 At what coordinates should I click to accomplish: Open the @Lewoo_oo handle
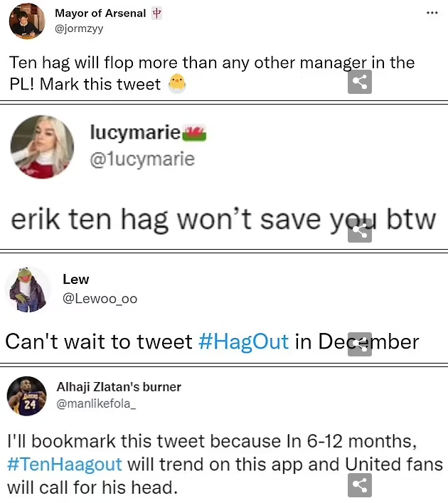100,299
